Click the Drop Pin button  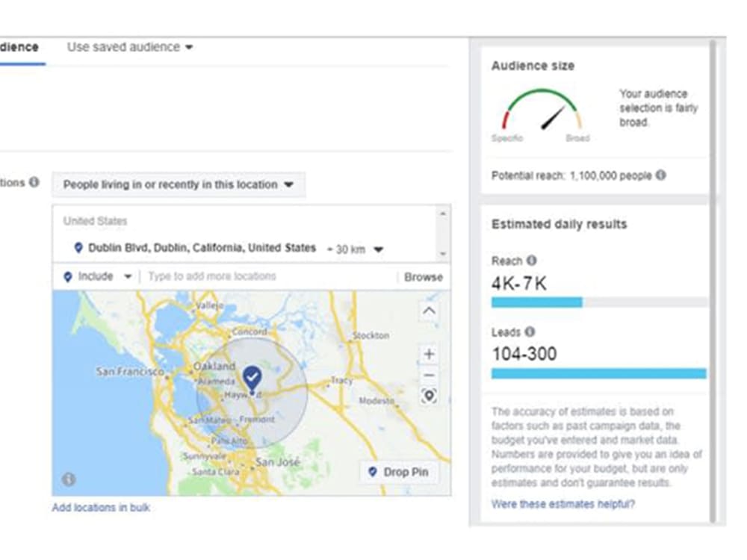pyautogui.click(x=399, y=472)
